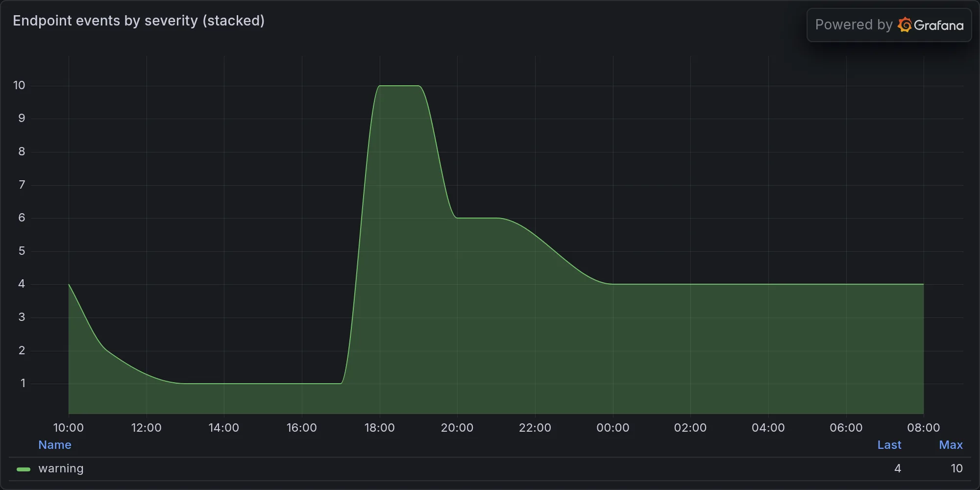Viewport: 980px width, 490px height.
Task: Click the 08:00 x-axis time label
Action: coord(923,428)
